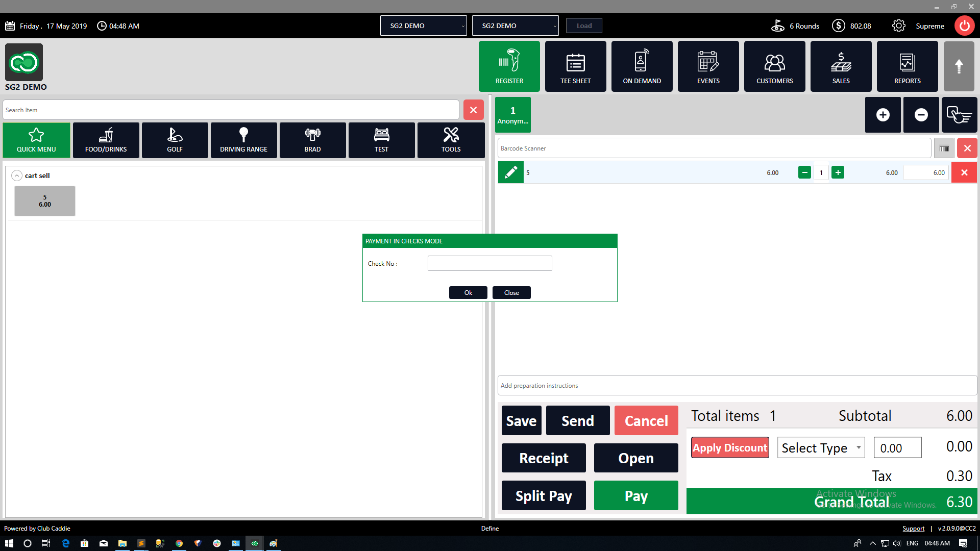Increase item quantity with green plus
Image resolution: width=980 pixels, height=551 pixels.
838,172
